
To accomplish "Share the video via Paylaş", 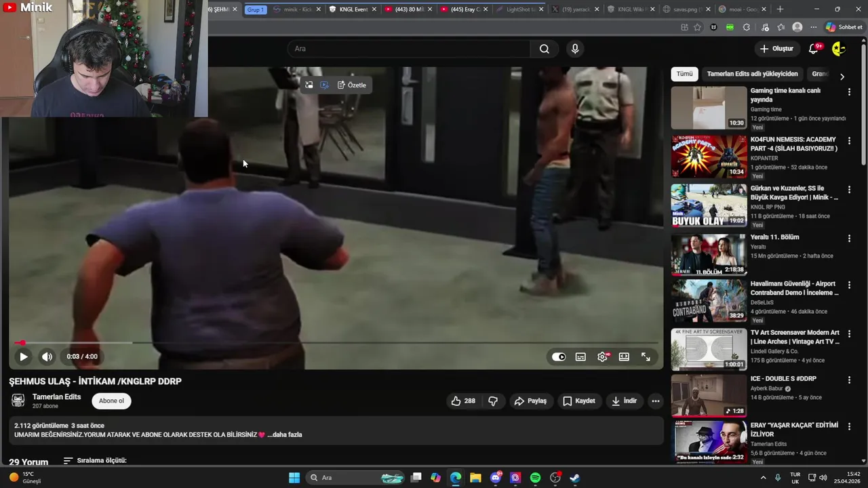I will (530, 401).
